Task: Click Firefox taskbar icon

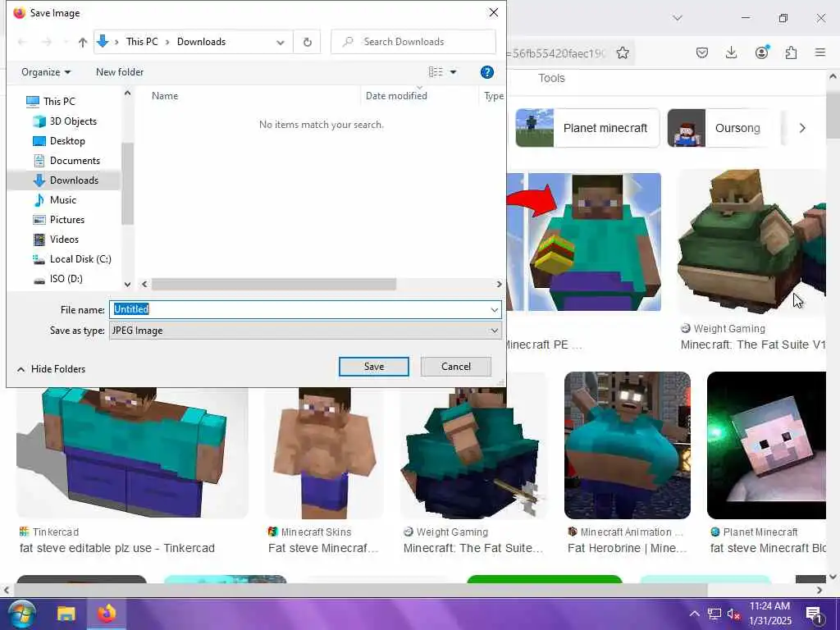Action: [107, 614]
